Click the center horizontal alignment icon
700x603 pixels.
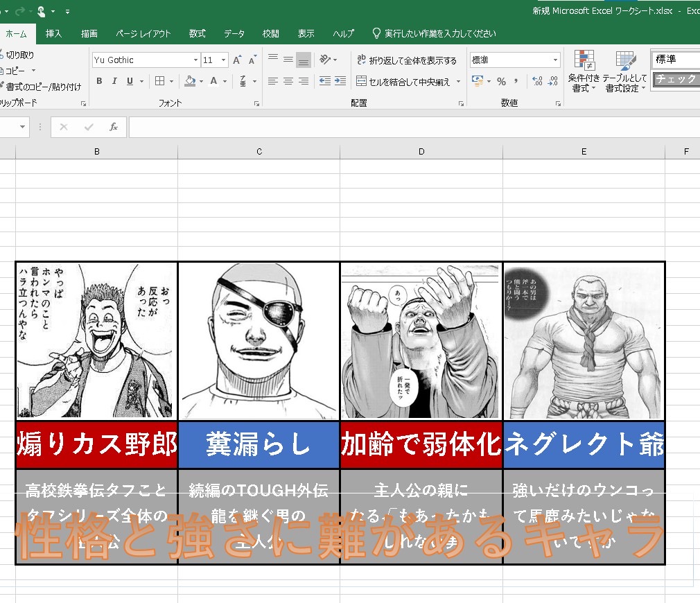point(288,81)
